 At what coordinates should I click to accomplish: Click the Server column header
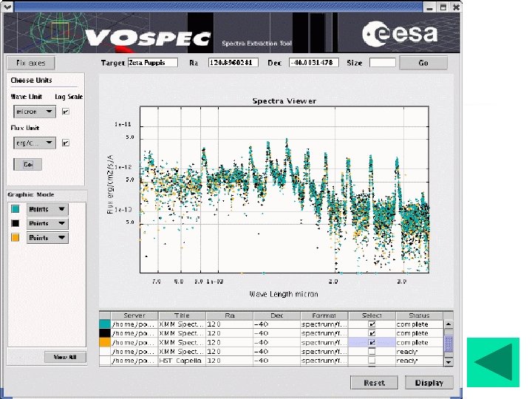(134, 316)
